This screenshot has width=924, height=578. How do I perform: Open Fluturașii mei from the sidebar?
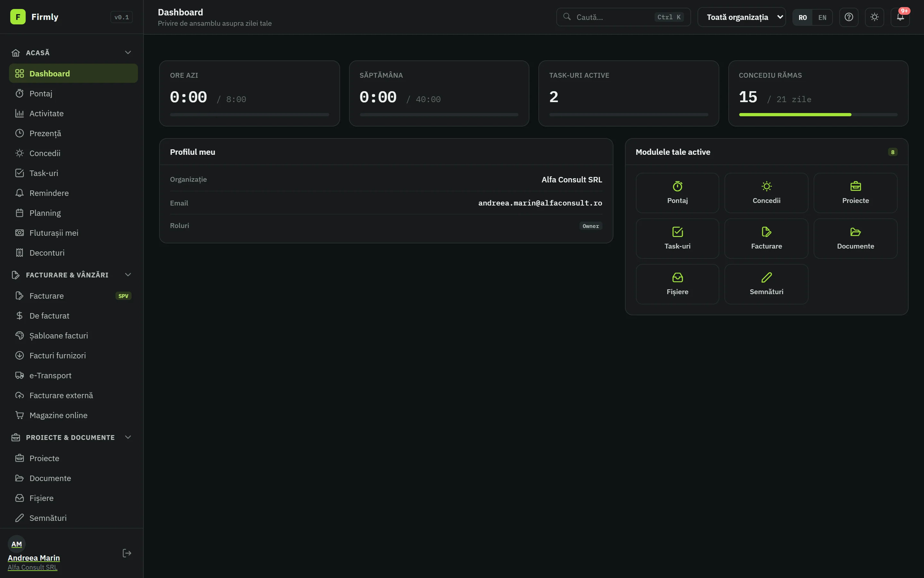coord(73,233)
